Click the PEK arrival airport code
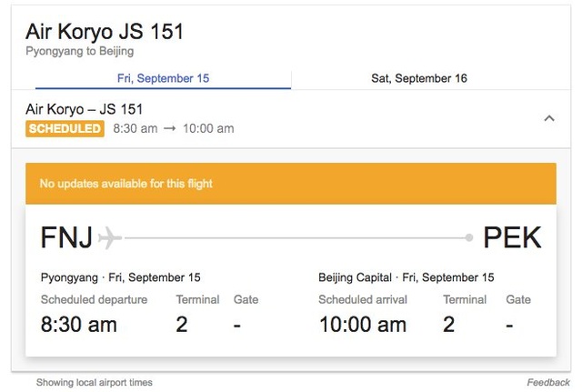 pos(512,238)
